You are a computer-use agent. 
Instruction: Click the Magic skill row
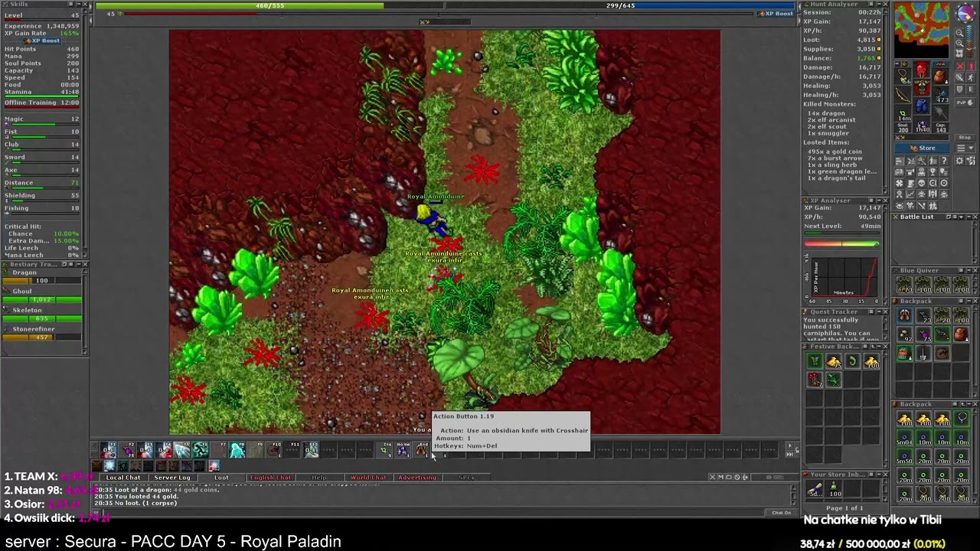coord(41,119)
